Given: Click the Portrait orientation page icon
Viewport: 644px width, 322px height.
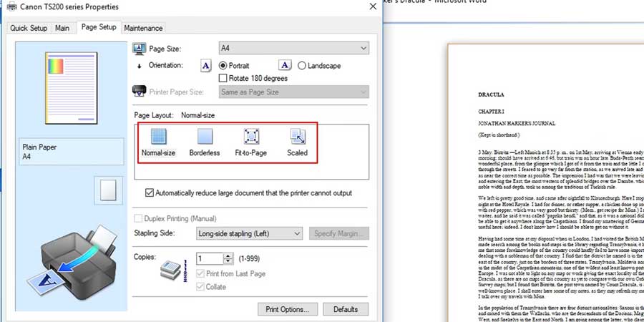Looking at the screenshot, I should click(206, 66).
